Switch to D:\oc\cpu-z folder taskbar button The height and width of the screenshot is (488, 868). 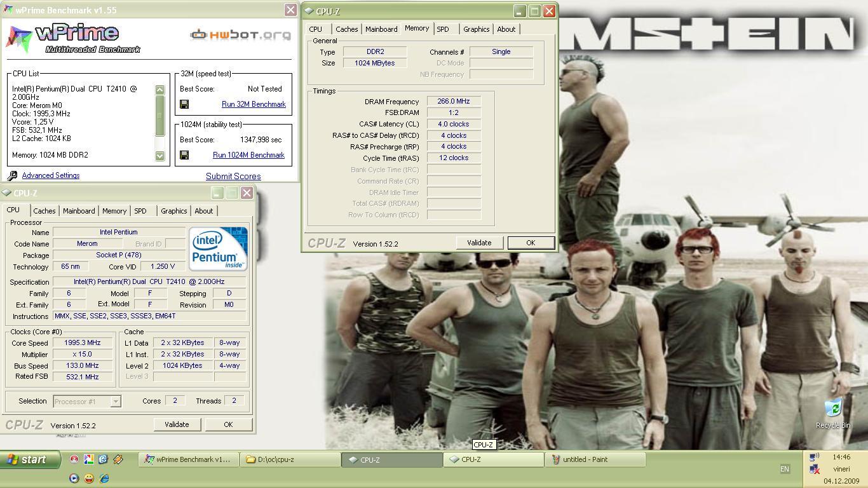(290, 459)
